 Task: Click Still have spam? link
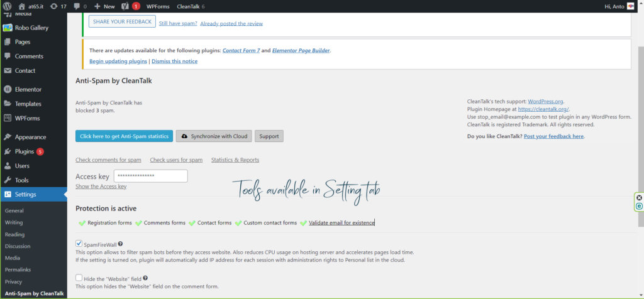point(178,23)
